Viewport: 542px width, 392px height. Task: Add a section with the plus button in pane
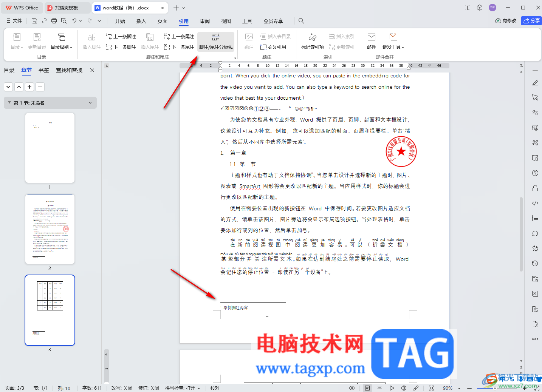[x=29, y=87]
